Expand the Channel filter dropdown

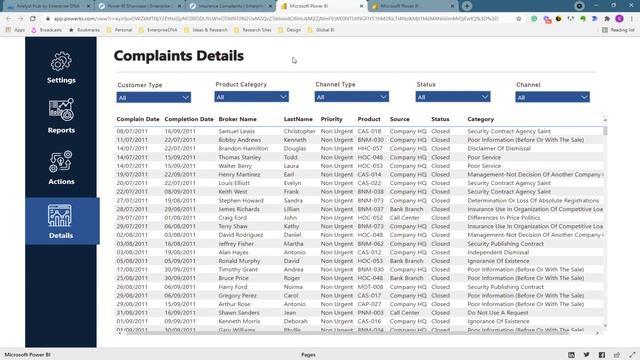click(x=552, y=97)
